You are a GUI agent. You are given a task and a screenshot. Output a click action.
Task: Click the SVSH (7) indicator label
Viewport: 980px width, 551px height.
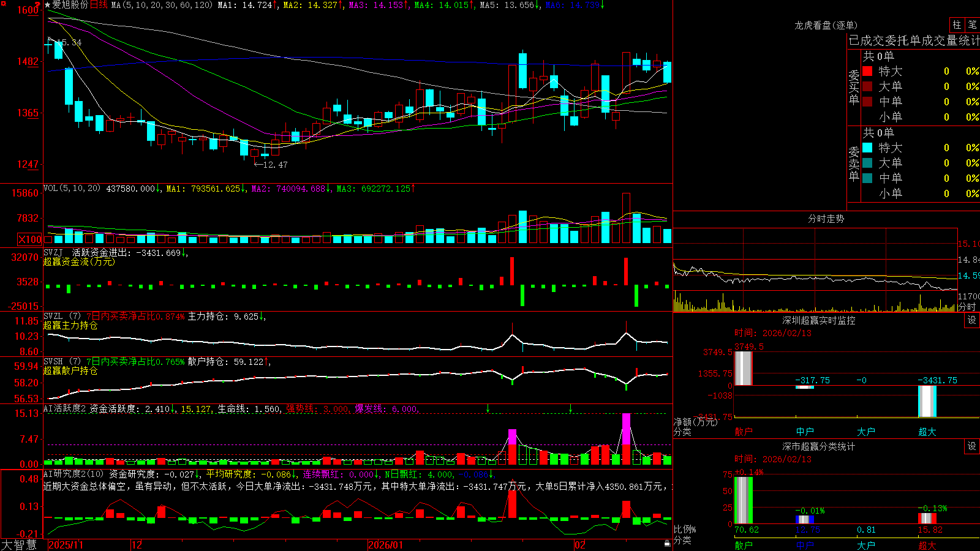62,361
